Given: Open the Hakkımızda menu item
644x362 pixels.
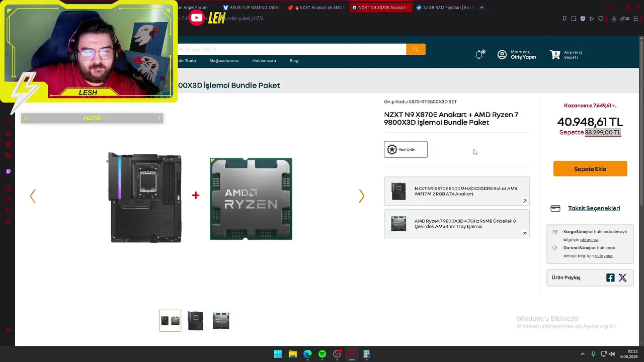Looking at the screenshot, I should tap(264, 61).
